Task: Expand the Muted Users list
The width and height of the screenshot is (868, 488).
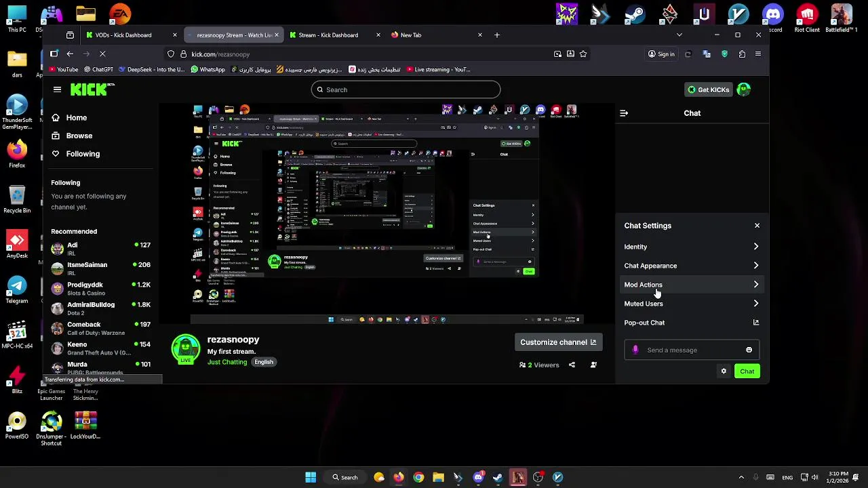Action: [x=692, y=304]
